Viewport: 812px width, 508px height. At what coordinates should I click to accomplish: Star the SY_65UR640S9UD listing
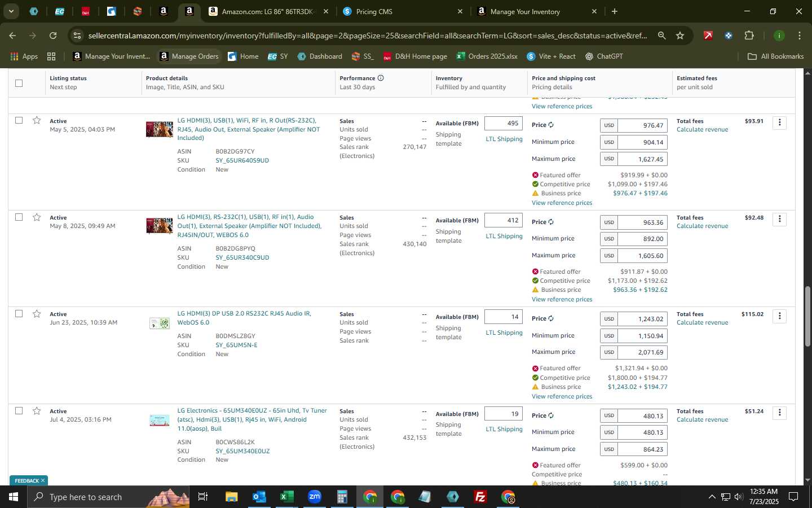coord(37,120)
